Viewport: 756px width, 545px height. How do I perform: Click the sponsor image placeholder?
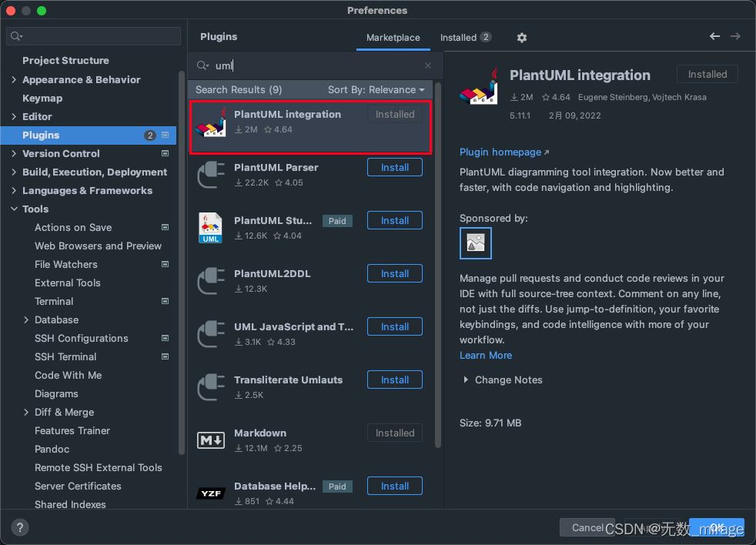click(476, 243)
